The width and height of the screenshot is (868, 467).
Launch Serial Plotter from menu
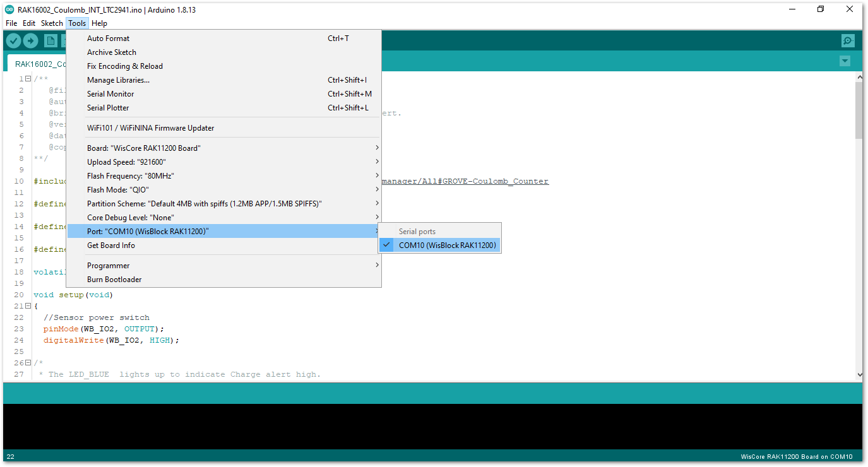click(224, 108)
